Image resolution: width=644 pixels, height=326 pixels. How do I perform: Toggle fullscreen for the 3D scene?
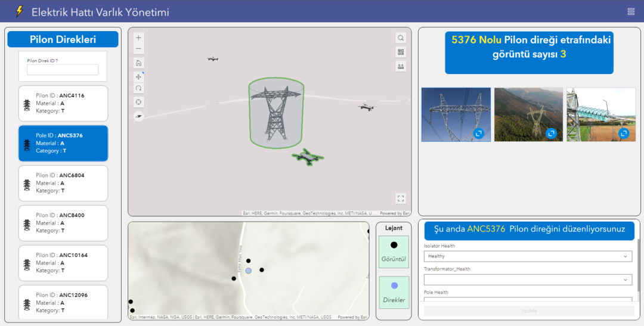401,198
